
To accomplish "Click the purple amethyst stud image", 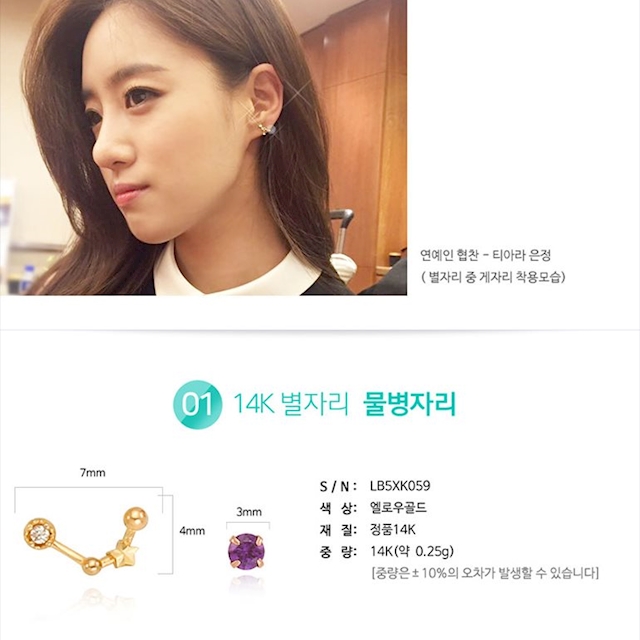I will coord(246,551).
